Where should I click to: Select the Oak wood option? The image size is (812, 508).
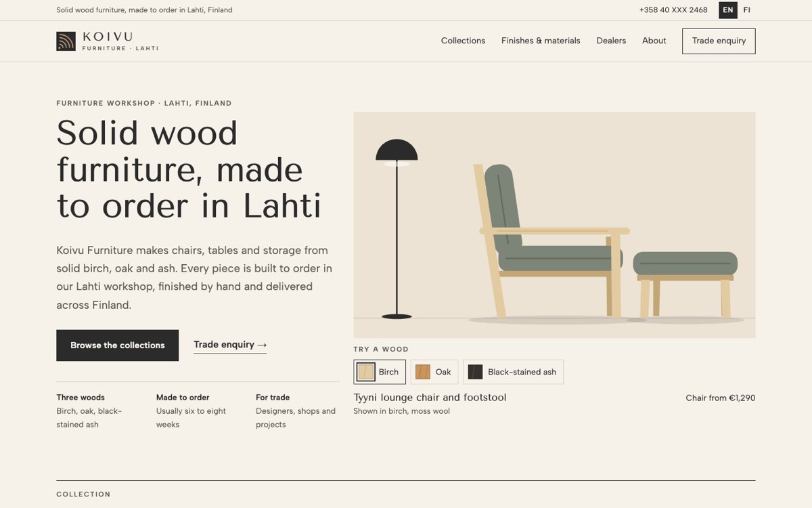(434, 372)
